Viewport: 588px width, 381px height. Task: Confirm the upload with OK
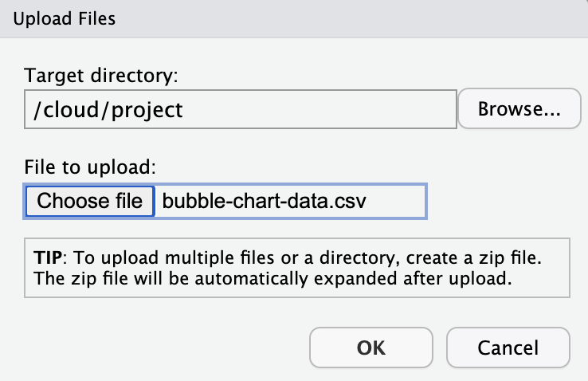click(x=370, y=348)
